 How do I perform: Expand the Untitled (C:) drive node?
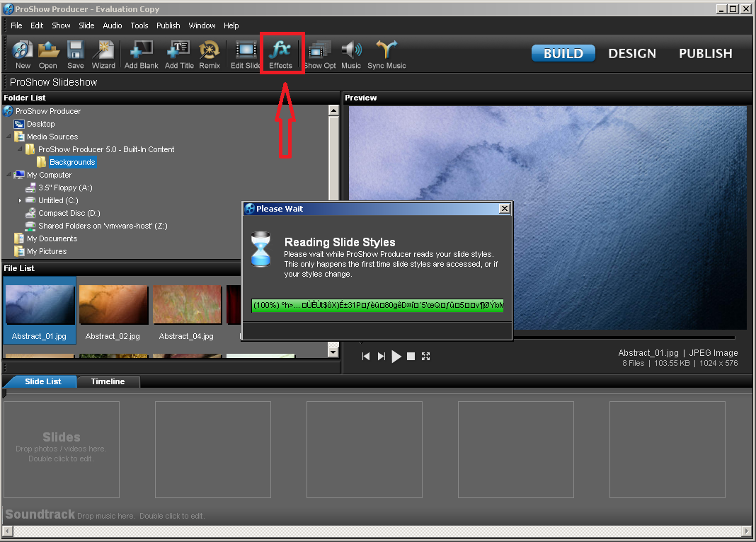[x=20, y=200]
